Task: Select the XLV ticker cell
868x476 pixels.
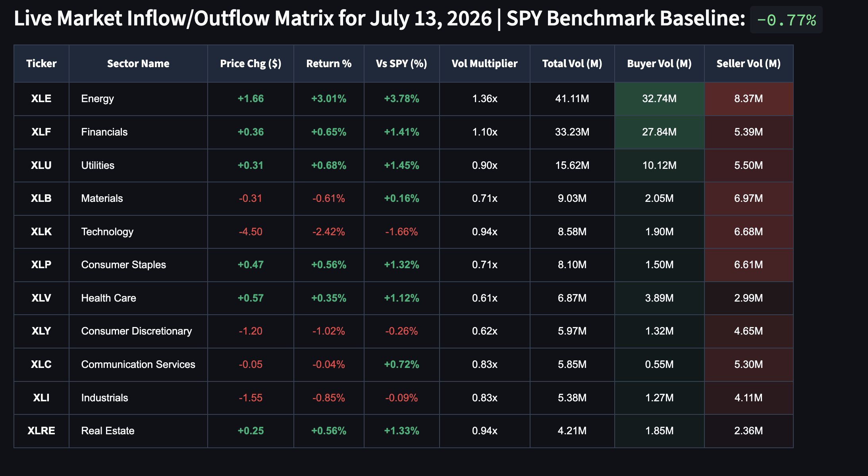Action: 41,298
